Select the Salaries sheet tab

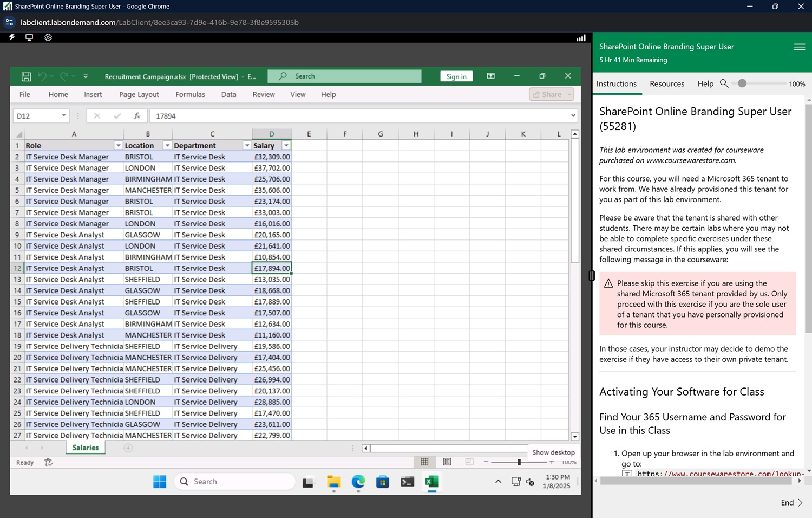tap(86, 448)
